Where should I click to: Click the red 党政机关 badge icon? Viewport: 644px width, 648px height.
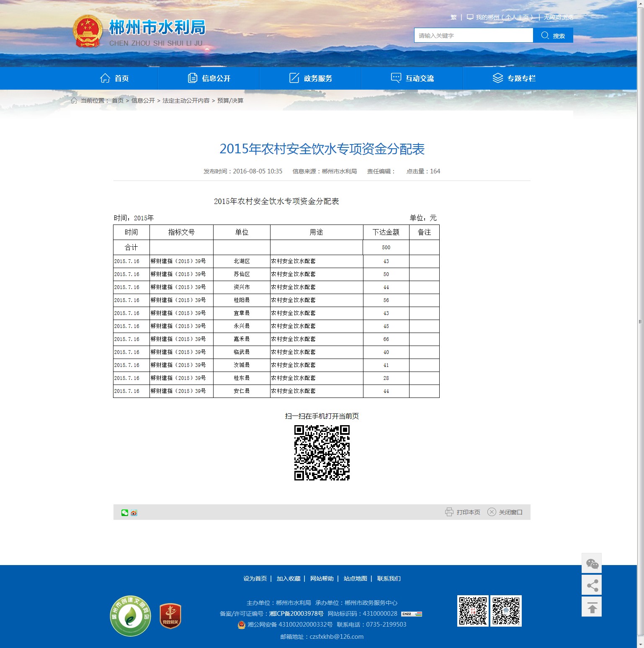170,616
